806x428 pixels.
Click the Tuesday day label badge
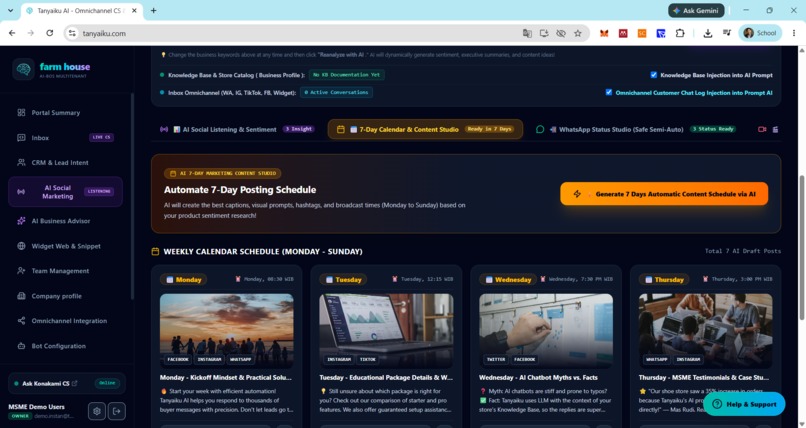click(343, 280)
